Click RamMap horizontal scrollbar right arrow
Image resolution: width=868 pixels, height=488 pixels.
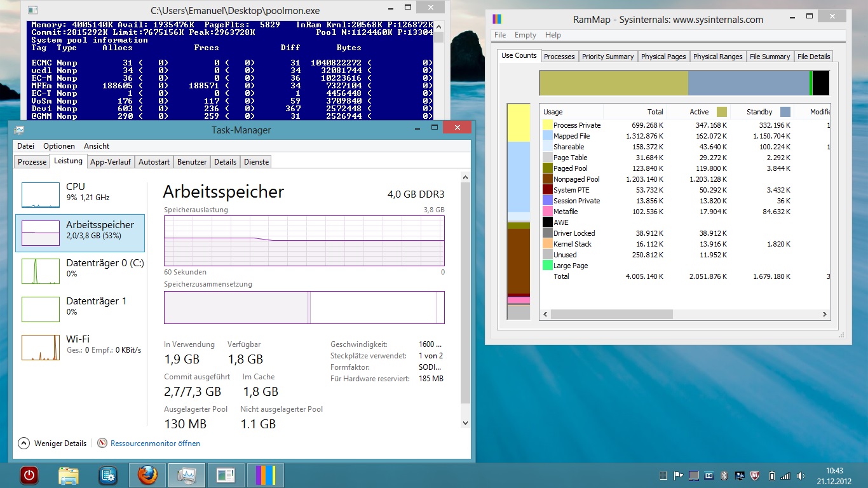point(825,315)
